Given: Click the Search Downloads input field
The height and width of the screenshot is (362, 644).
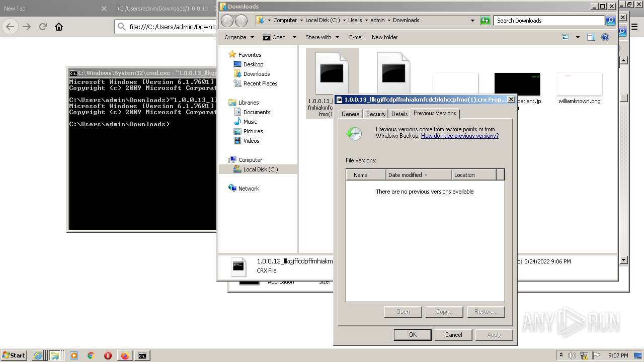Looking at the screenshot, I should tap(549, 21).
